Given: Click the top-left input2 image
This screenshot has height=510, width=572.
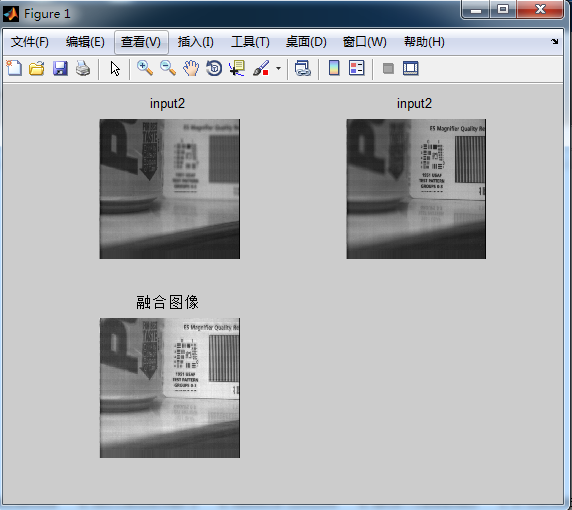Looking at the screenshot, I should point(170,189).
